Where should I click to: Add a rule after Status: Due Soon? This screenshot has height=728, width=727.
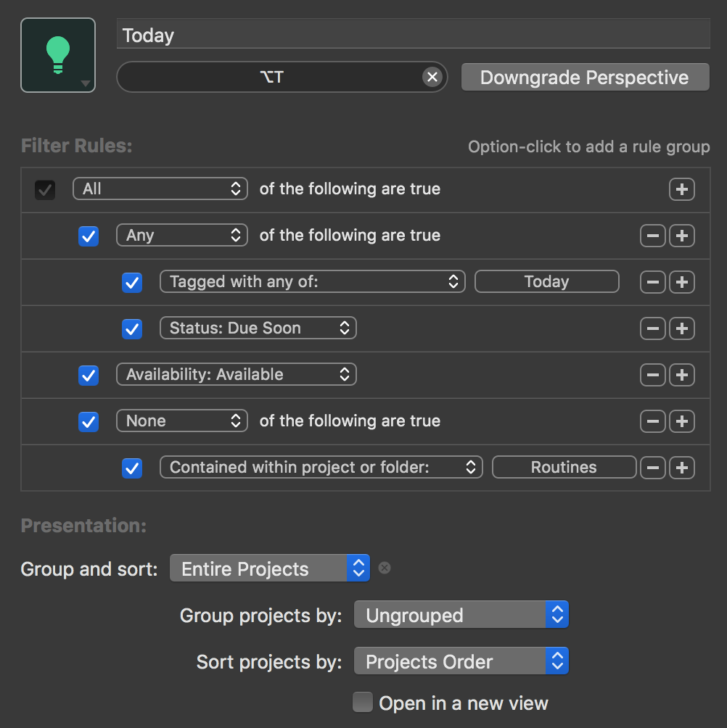tap(681, 328)
